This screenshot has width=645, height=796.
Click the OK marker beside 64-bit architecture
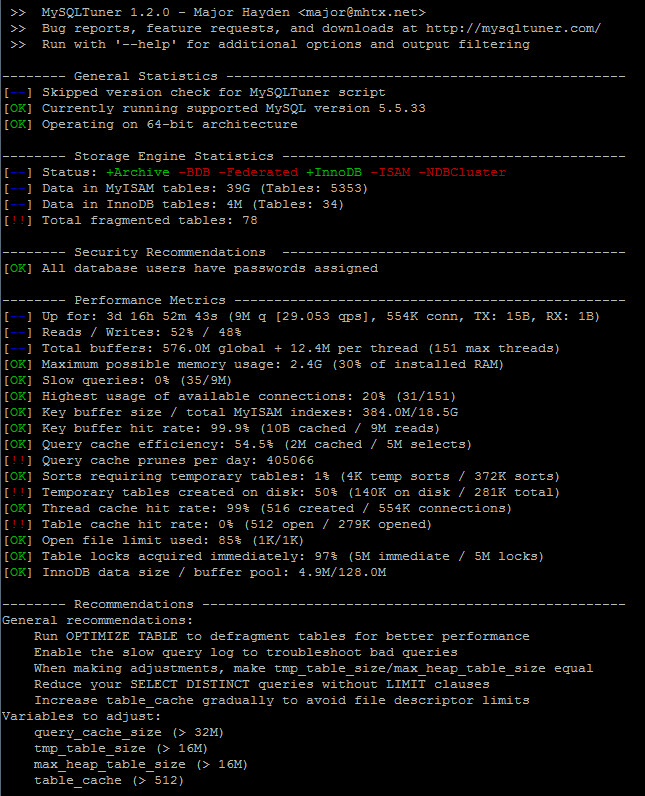(18, 124)
